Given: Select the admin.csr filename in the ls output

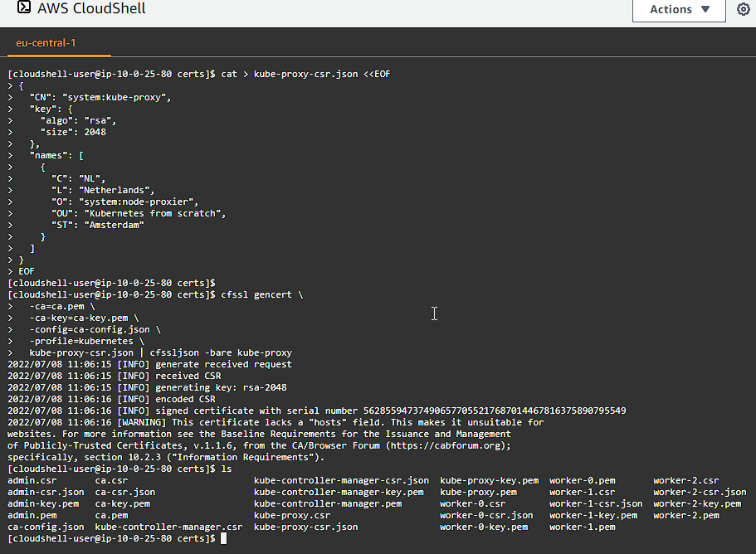Looking at the screenshot, I should [x=31, y=479].
